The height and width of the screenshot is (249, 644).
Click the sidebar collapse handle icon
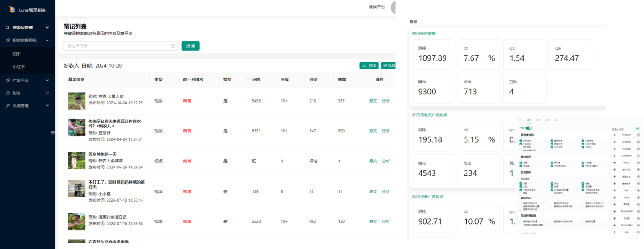pyautogui.click(x=52, y=133)
